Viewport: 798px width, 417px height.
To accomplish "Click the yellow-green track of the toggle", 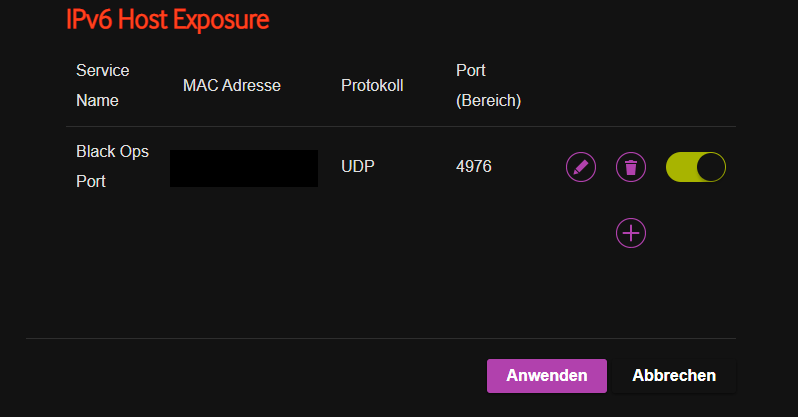I will [x=681, y=167].
